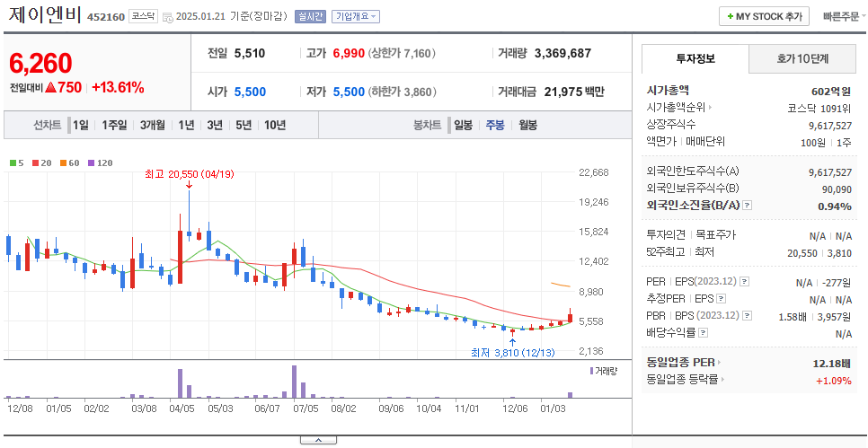Click the purple 거래량 legend marker
The height and width of the screenshot is (448, 868).
click(592, 371)
